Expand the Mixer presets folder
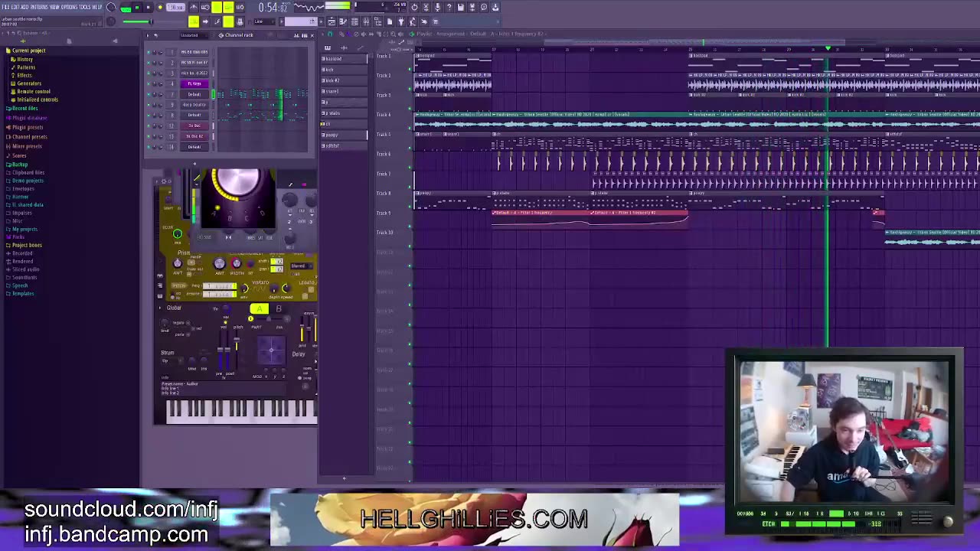The image size is (980, 551). (25, 146)
